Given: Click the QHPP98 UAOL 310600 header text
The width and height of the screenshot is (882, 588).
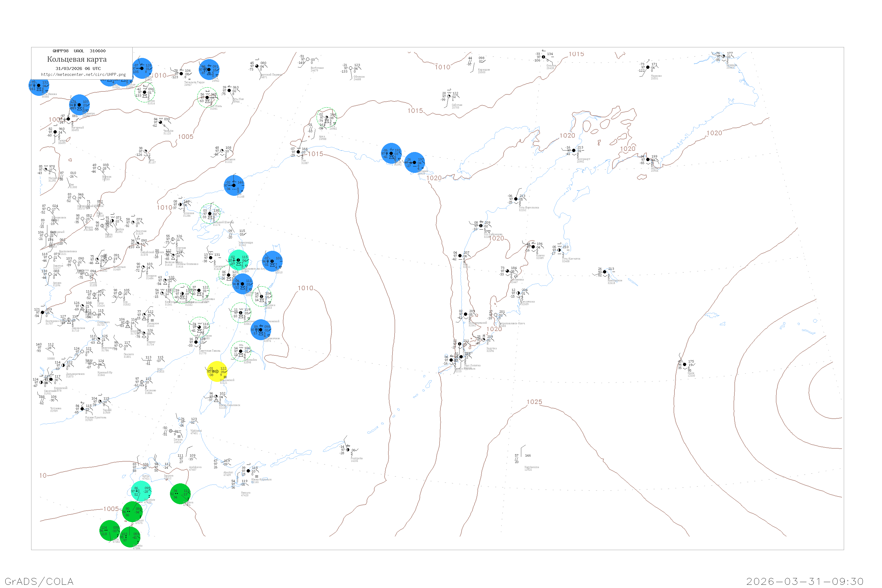Looking at the screenshot, I should [79, 51].
